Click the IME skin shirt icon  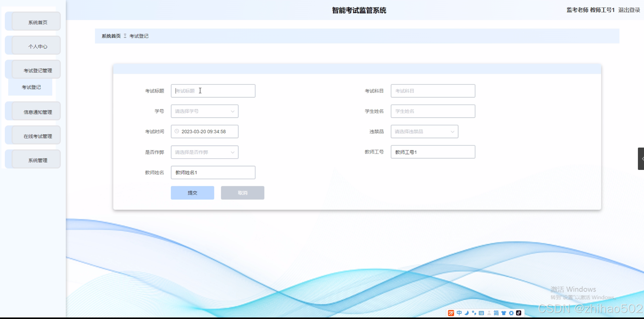pos(504,313)
